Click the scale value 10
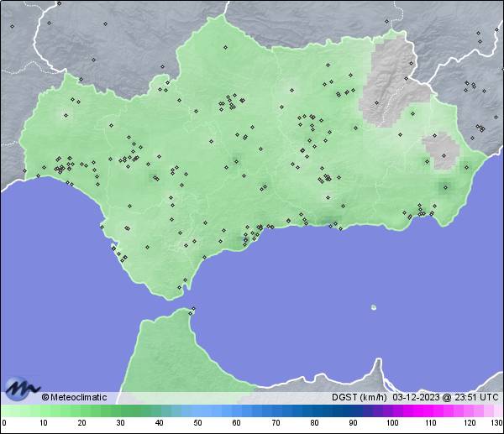 click(44, 423)
